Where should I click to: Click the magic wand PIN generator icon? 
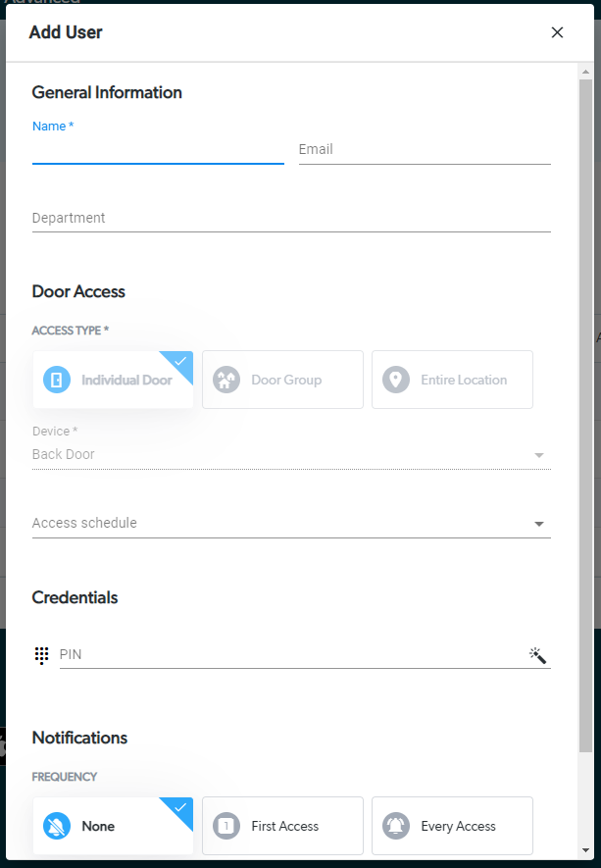pos(537,655)
